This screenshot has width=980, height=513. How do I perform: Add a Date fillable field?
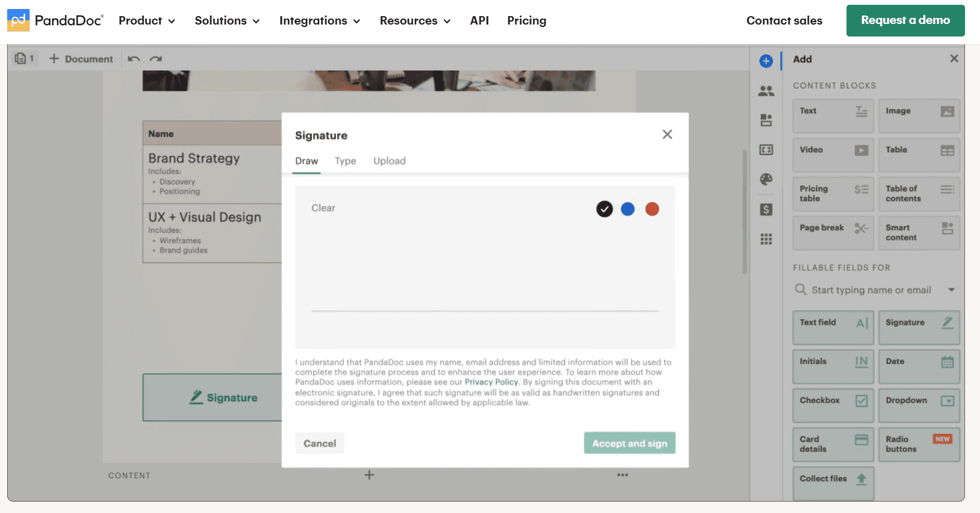point(919,366)
